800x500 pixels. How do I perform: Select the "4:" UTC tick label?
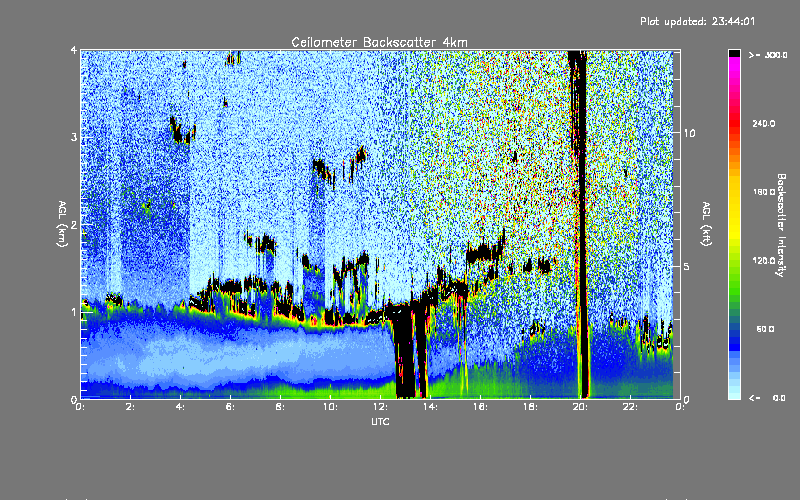[x=180, y=407]
